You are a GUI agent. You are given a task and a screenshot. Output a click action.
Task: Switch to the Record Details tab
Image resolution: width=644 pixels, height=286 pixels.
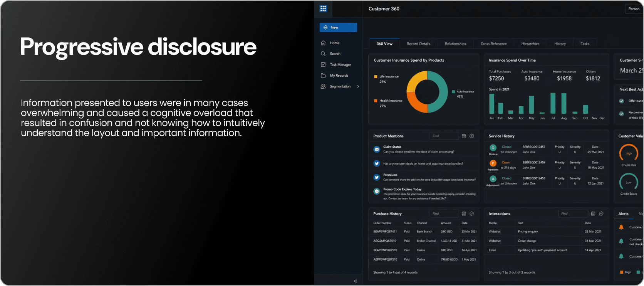coord(418,44)
